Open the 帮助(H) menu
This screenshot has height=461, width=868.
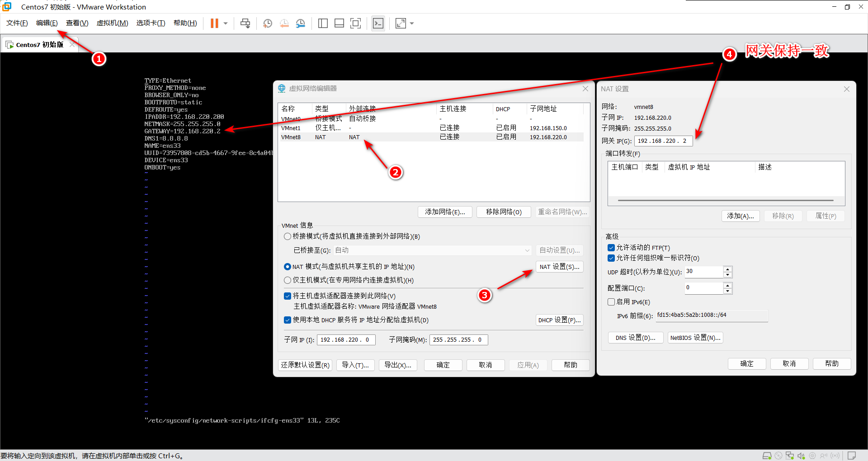click(185, 23)
